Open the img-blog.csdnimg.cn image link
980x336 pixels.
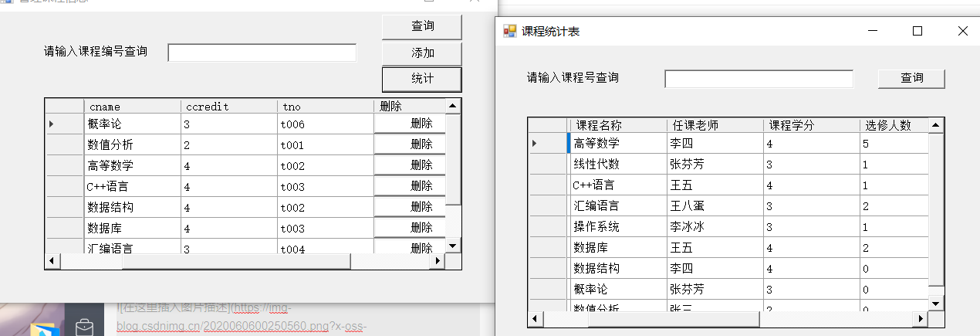(243, 318)
